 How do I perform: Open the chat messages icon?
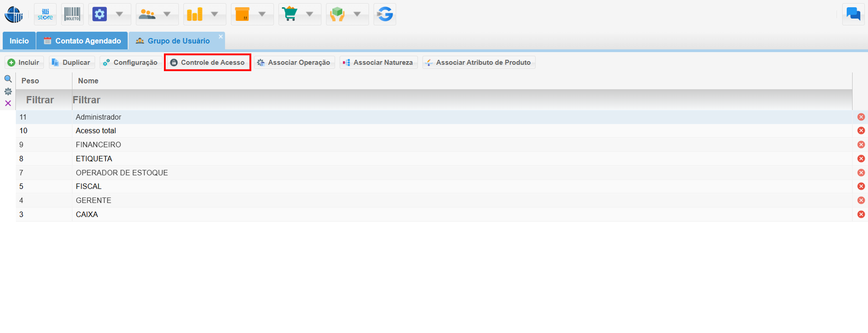[x=853, y=14]
